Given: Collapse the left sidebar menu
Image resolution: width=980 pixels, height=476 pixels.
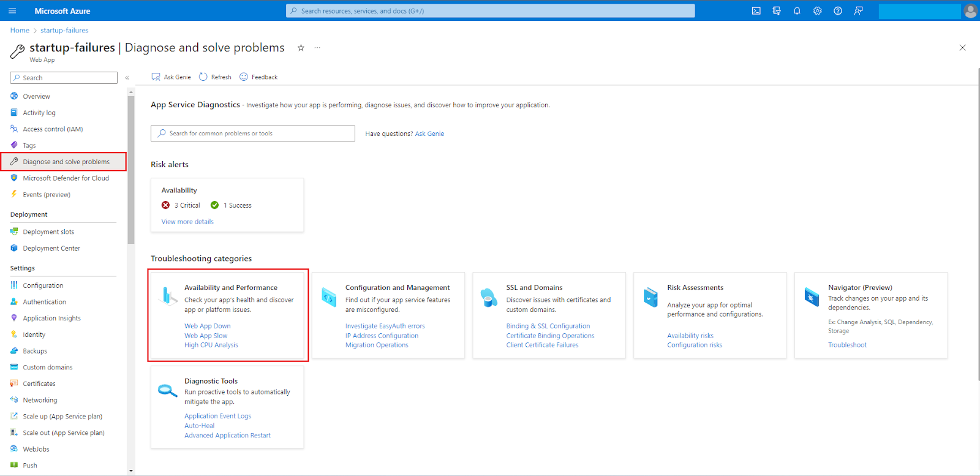Looking at the screenshot, I should tap(127, 78).
